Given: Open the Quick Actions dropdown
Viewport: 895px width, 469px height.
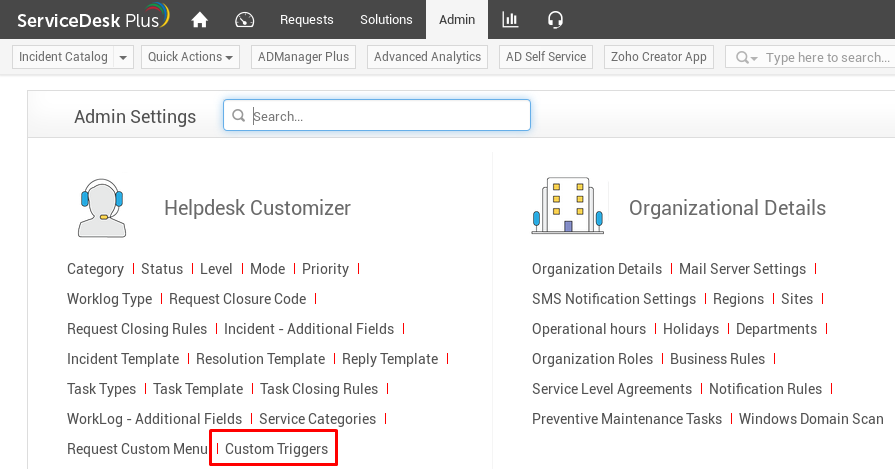Looking at the screenshot, I should click(192, 57).
